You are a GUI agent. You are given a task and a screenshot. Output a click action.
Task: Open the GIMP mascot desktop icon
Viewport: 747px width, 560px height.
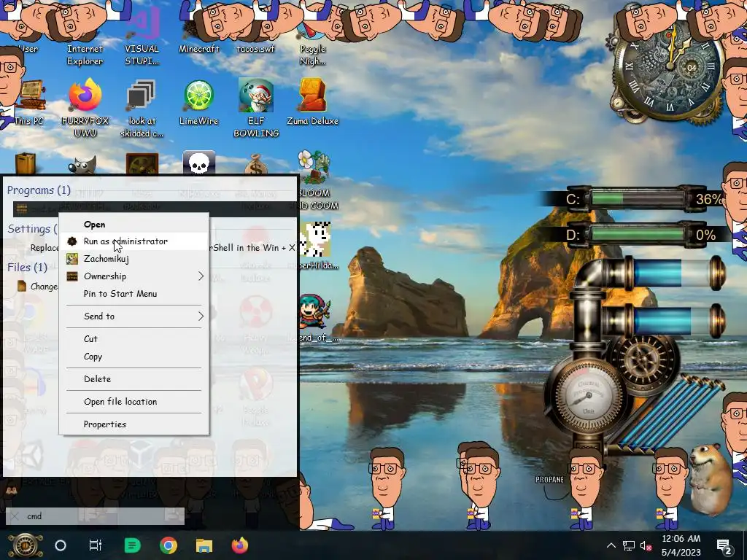click(x=82, y=166)
